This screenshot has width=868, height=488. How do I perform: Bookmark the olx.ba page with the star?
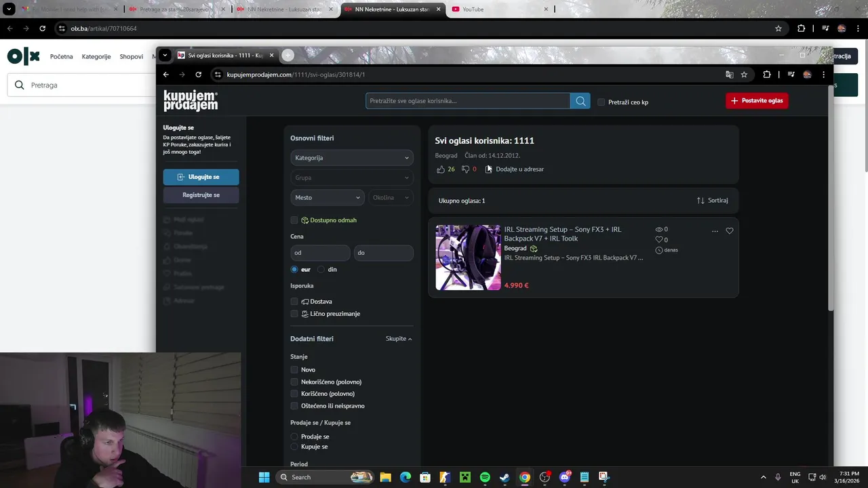pos(778,28)
